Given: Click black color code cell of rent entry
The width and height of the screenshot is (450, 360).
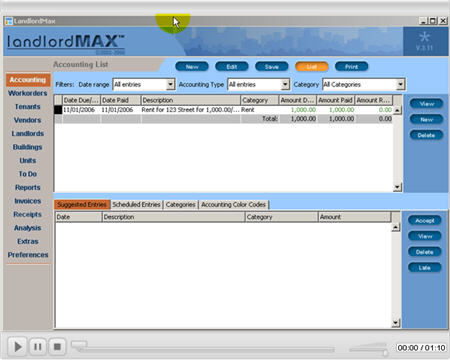Looking at the screenshot, I should coord(58,110).
